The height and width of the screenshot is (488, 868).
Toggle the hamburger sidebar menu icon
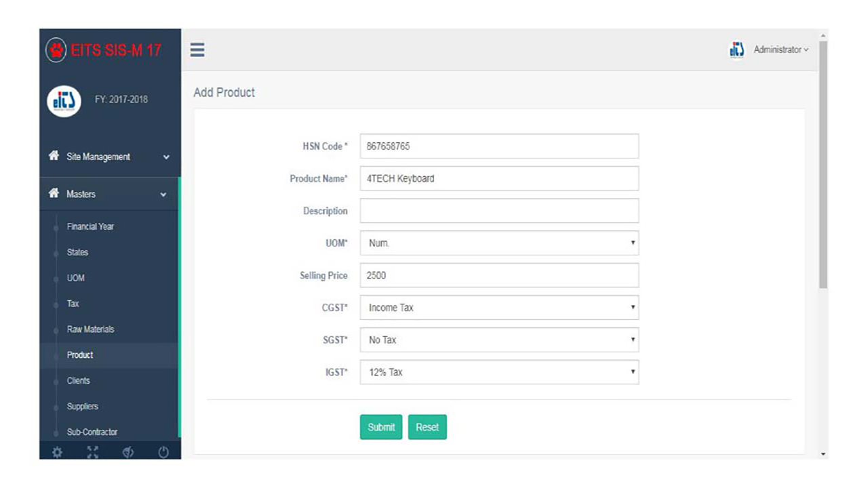[x=197, y=50]
